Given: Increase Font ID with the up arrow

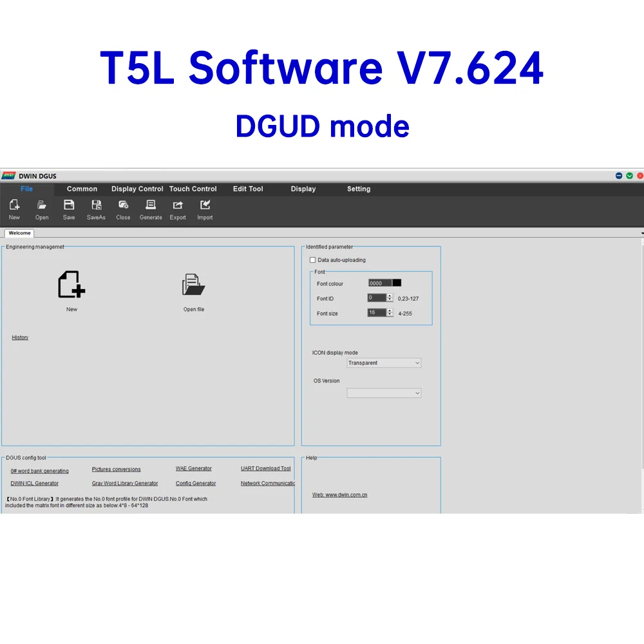Looking at the screenshot, I should [x=390, y=296].
